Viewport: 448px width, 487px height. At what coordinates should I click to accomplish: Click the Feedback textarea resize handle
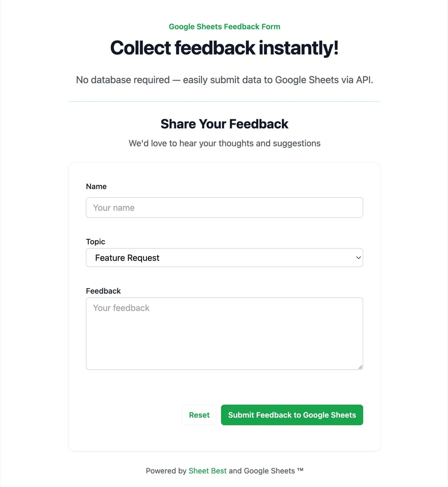[x=361, y=367]
